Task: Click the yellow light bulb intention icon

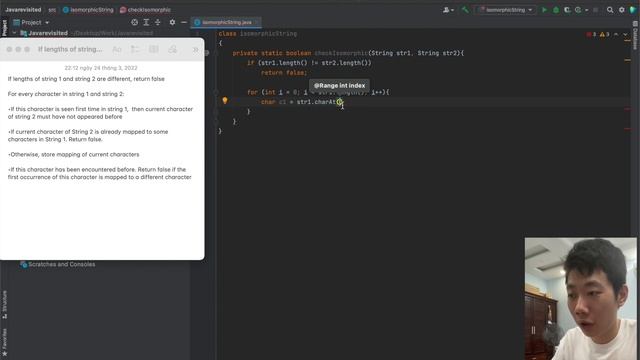Action: [x=224, y=100]
